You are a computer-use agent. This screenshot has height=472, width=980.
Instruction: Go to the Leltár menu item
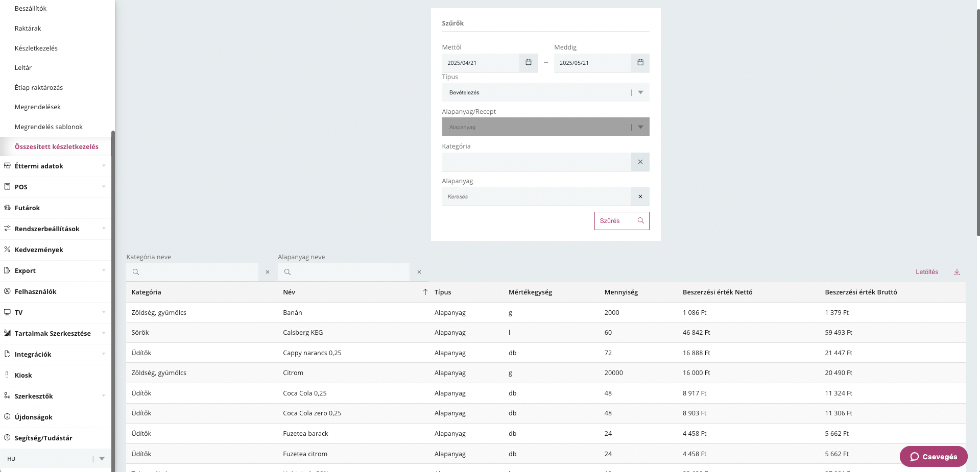(23, 67)
